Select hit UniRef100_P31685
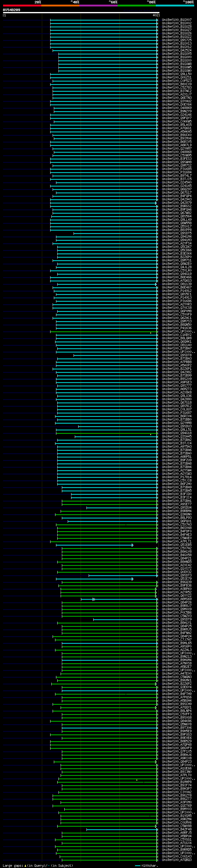Screen dimensions: 197x868 click(x=177, y=169)
